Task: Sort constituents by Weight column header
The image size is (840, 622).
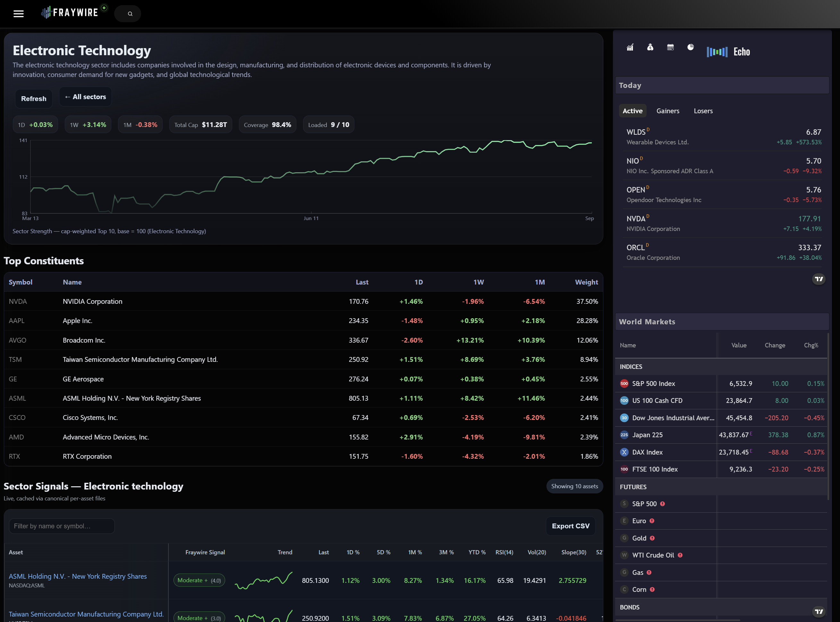Action: click(x=586, y=282)
